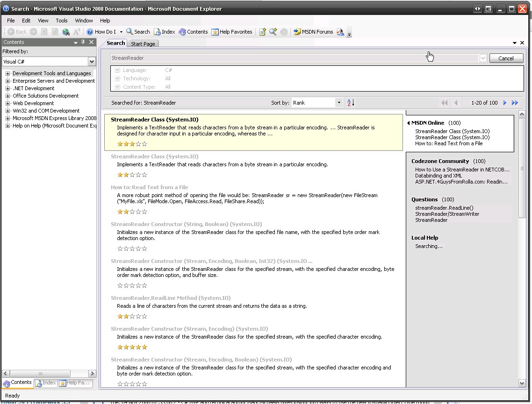This screenshot has width=532, height=404.
Task: Expand the Help on Help node
Action: [x=7, y=126]
